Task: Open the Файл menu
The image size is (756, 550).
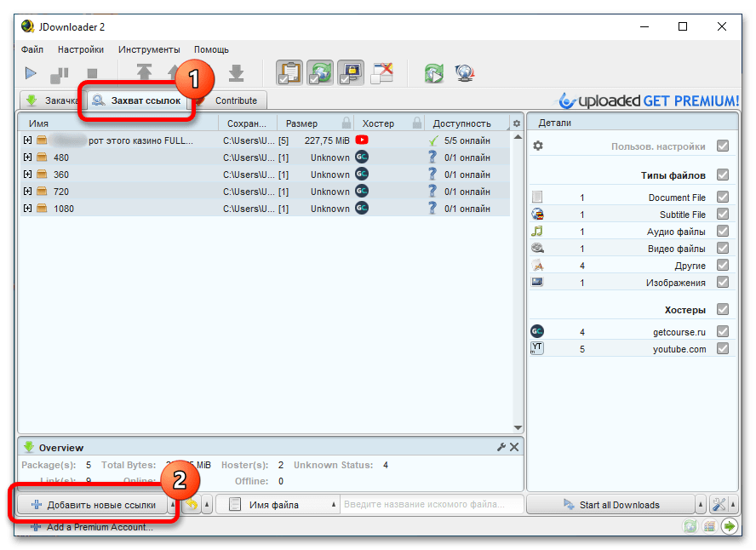Action: [x=31, y=49]
